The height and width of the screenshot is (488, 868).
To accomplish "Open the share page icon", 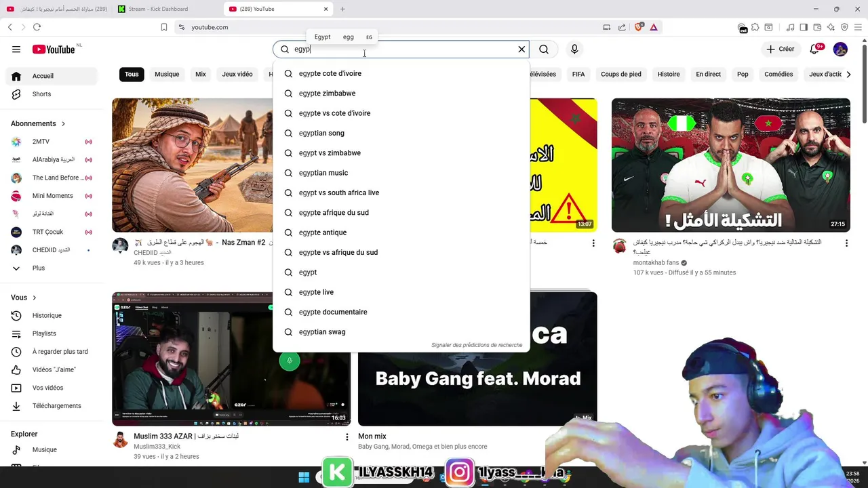I will point(622,27).
